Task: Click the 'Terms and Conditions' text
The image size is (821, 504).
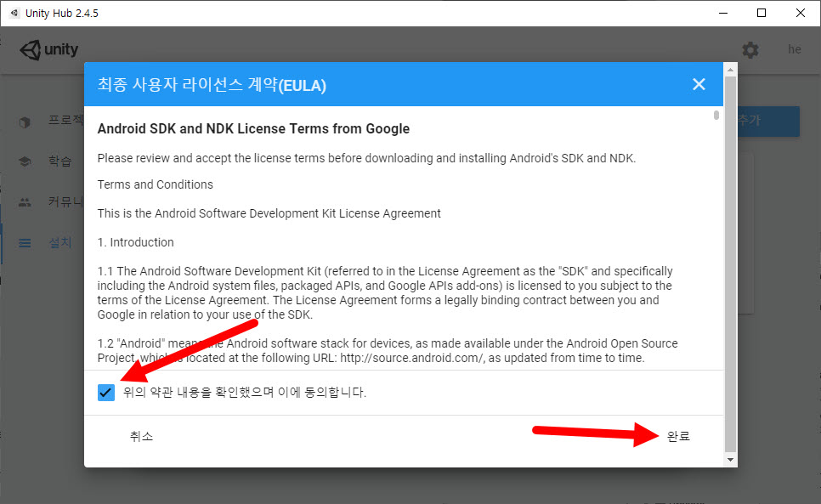Action: pos(155,184)
